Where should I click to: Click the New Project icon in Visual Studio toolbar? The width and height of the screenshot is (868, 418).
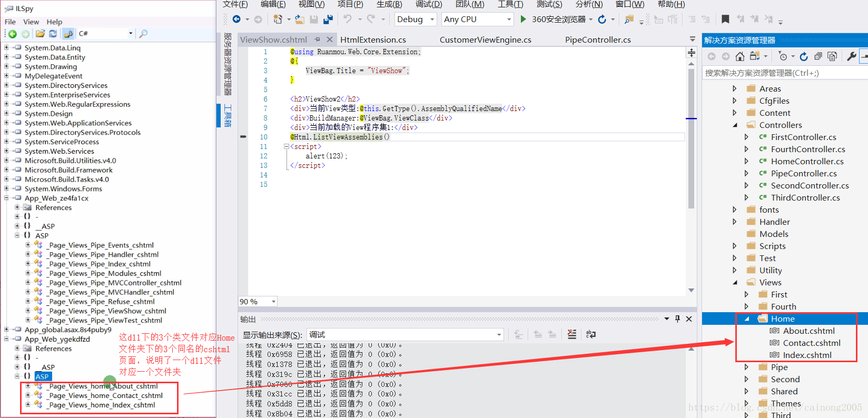[x=278, y=19]
